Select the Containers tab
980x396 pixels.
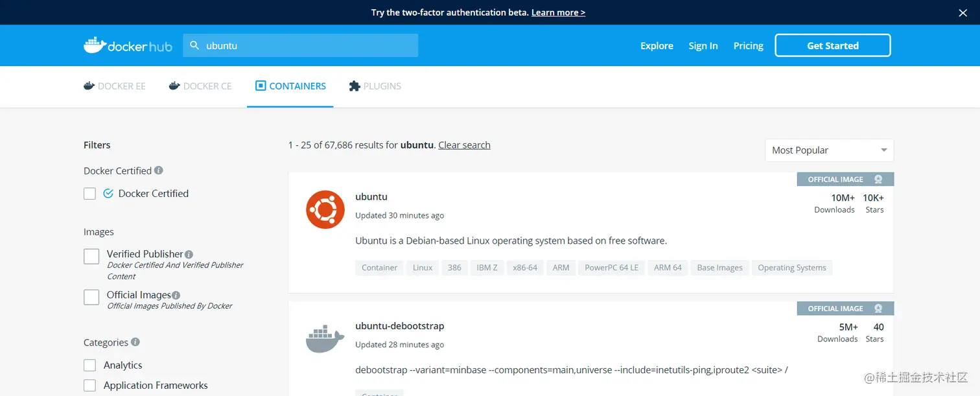coord(290,86)
